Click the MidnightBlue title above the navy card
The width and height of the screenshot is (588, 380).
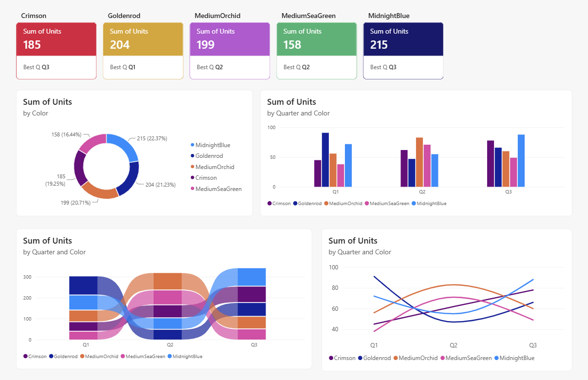(389, 16)
